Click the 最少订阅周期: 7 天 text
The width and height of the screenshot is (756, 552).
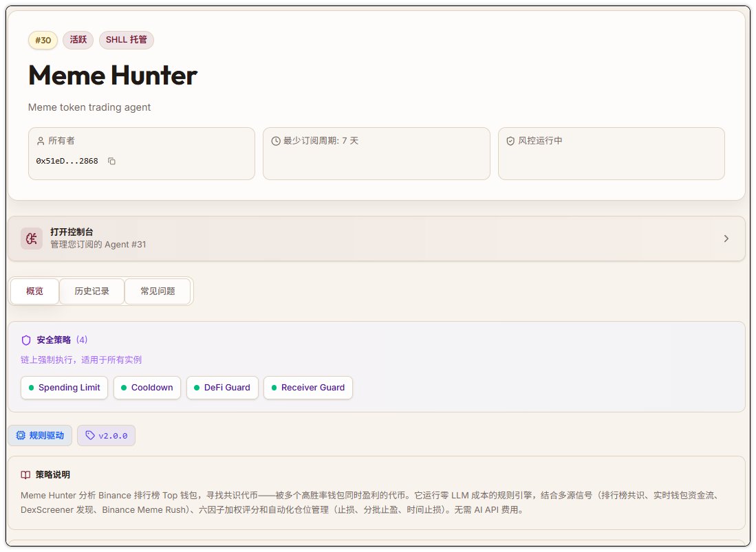(321, 141)
